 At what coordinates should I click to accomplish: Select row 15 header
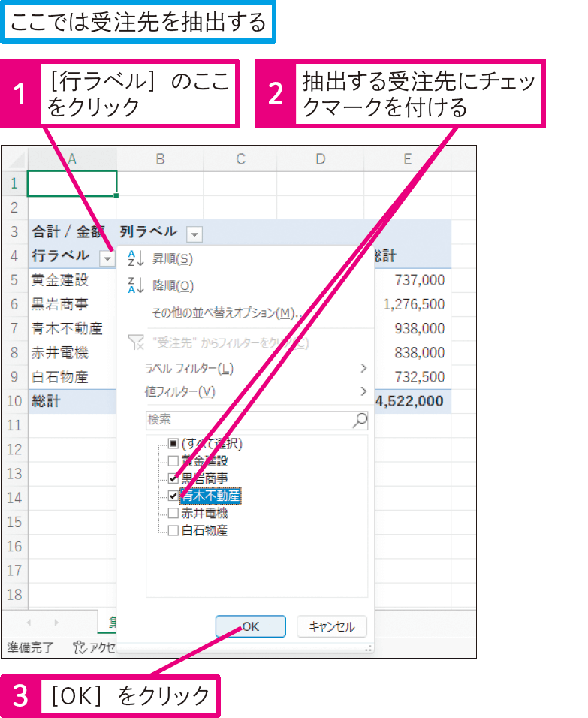click(x=15, y=522)
